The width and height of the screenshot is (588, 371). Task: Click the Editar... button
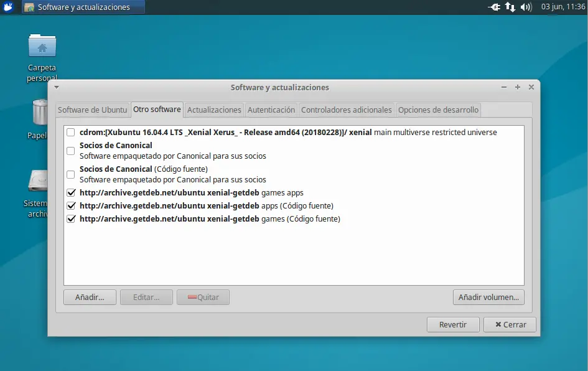tap(146, 297)
